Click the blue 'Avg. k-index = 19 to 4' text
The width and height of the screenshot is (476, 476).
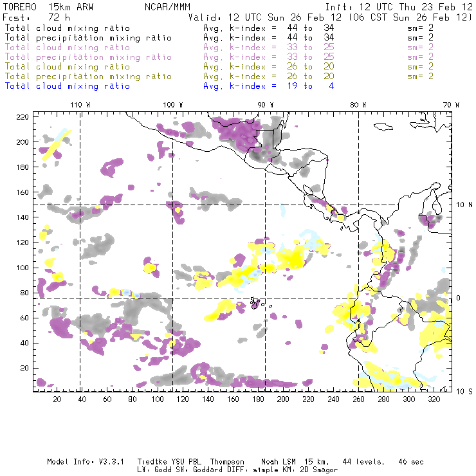269,86
